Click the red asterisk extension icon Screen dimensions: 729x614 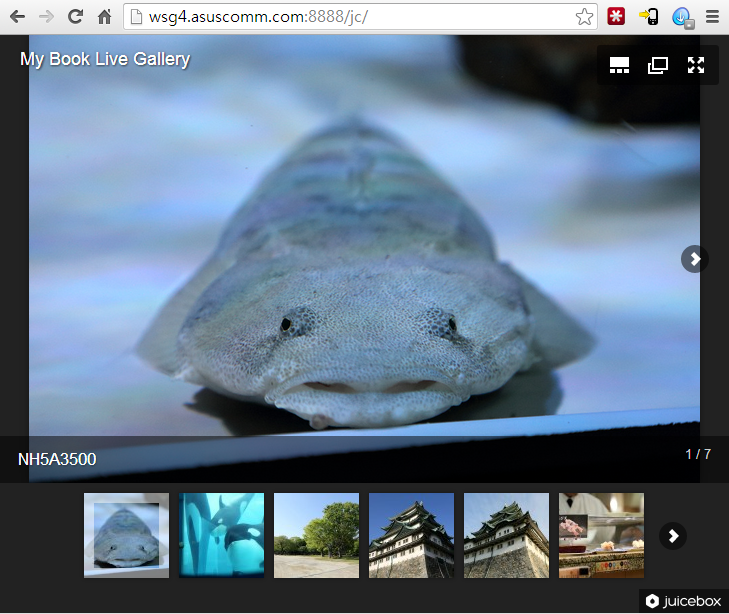click(617, 17)
